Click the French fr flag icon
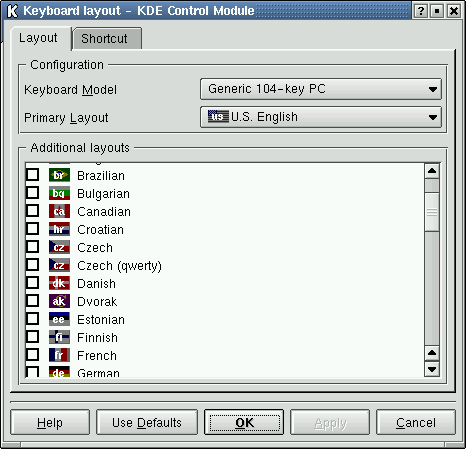This screenshot has width=466, height=449. pos(59,355)
